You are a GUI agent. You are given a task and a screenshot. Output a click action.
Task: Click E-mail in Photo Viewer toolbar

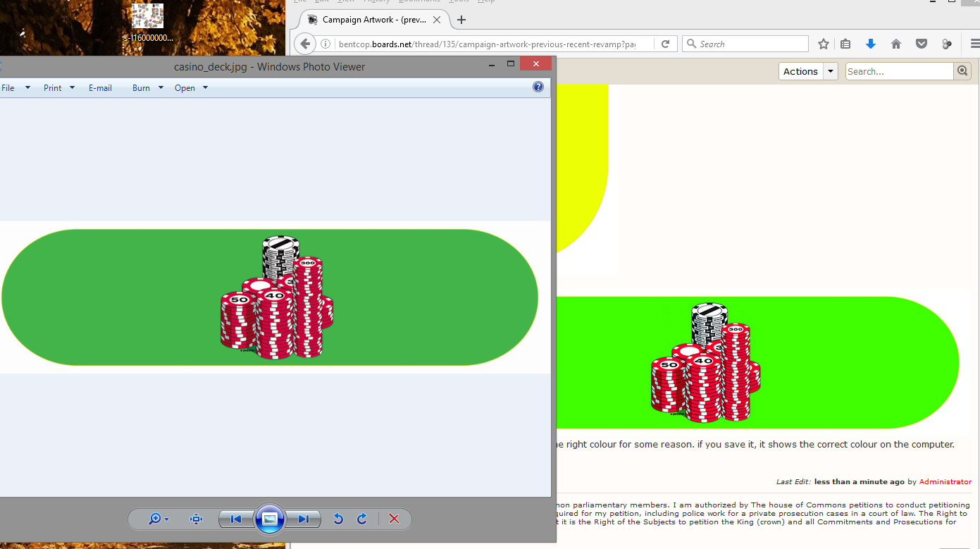(100, 88)
